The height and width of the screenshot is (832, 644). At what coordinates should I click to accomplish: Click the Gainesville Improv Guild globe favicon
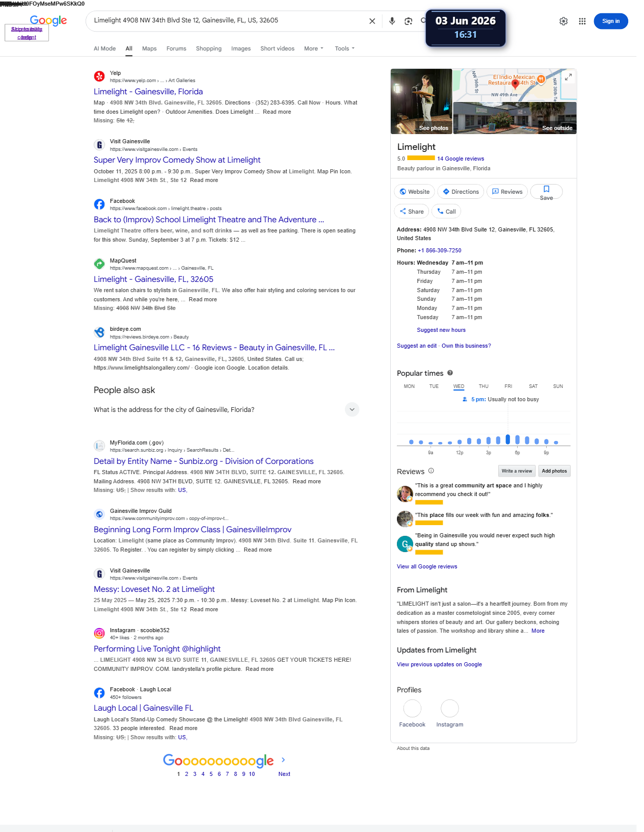[x=99, y=514]
